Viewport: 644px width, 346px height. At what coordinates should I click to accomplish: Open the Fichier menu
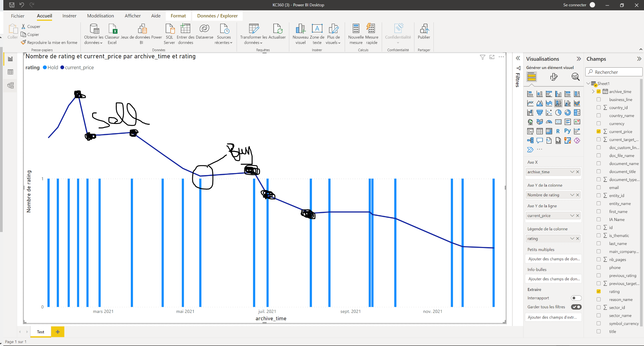tap(18, 16)
